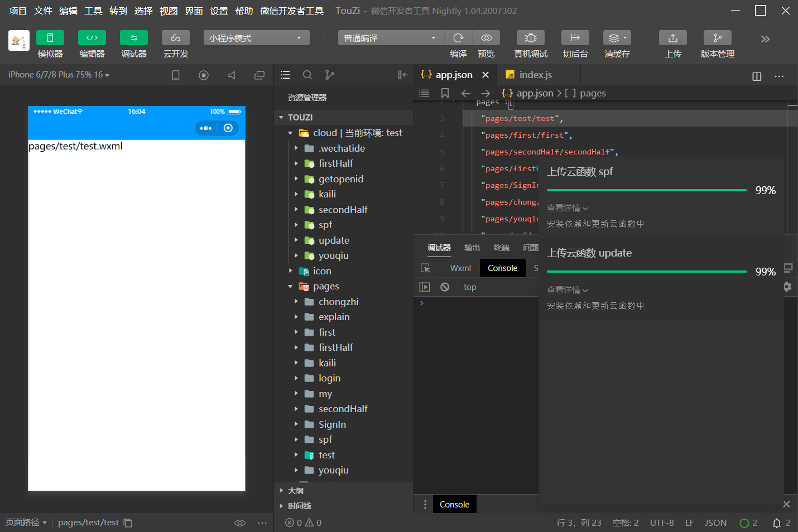Image resolution: width=798 pixels, height=532 pixels.
Task: Switch to the 输出 panel tab
Action: point(472,248)
